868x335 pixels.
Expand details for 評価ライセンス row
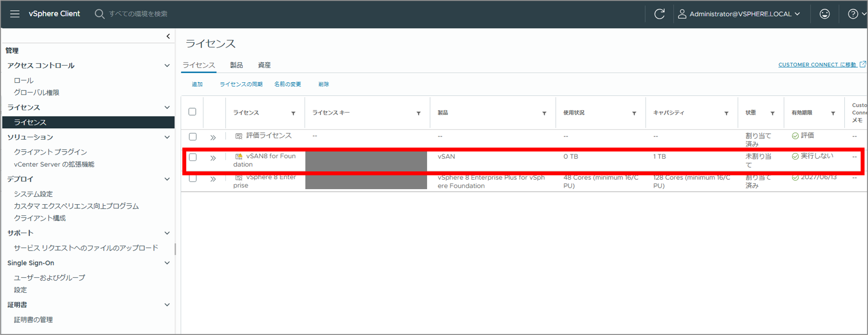point(213,138)
